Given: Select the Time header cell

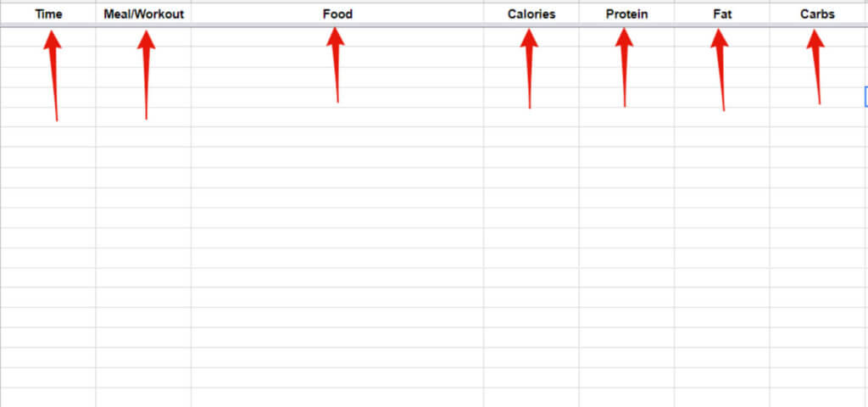Looking at the screenshot, I should pyautogui.click(x=48, y=14).
